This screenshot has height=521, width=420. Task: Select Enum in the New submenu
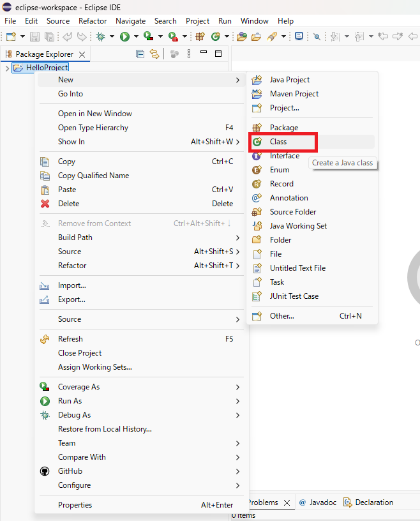[312, 170]
